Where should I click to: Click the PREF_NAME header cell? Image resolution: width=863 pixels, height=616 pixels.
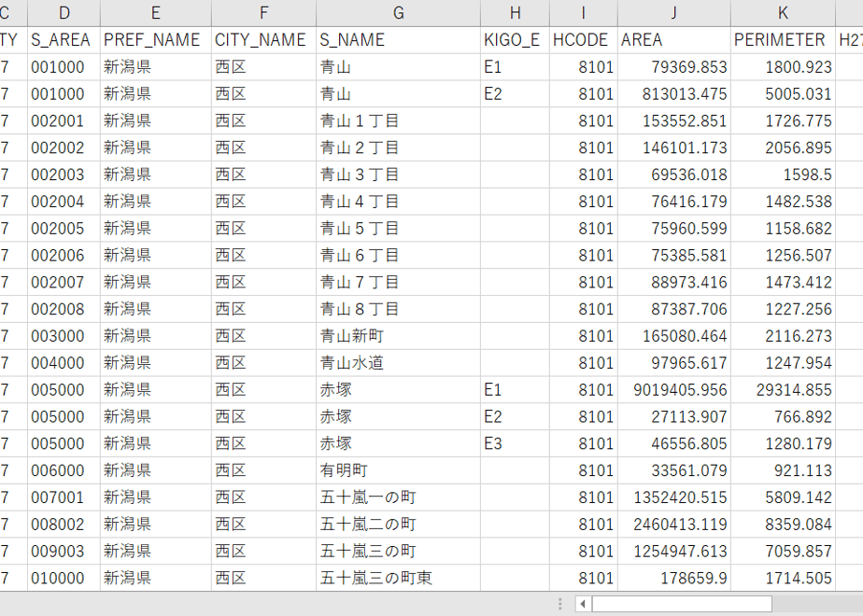[x=156, y=40]
